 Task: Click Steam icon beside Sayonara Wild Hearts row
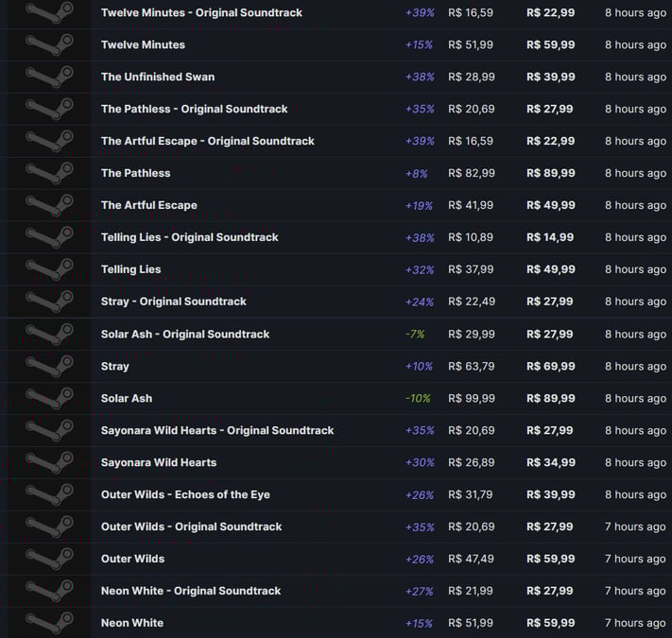49,462
